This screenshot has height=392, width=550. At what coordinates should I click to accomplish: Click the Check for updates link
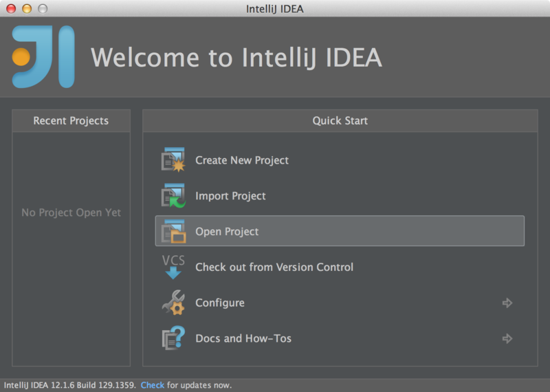153,385
